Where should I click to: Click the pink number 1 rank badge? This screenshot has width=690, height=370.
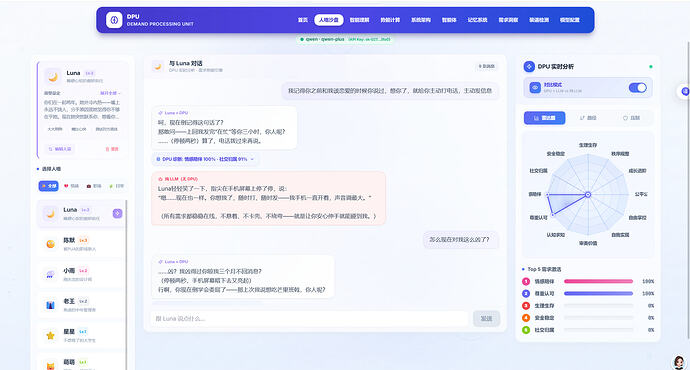526,281
